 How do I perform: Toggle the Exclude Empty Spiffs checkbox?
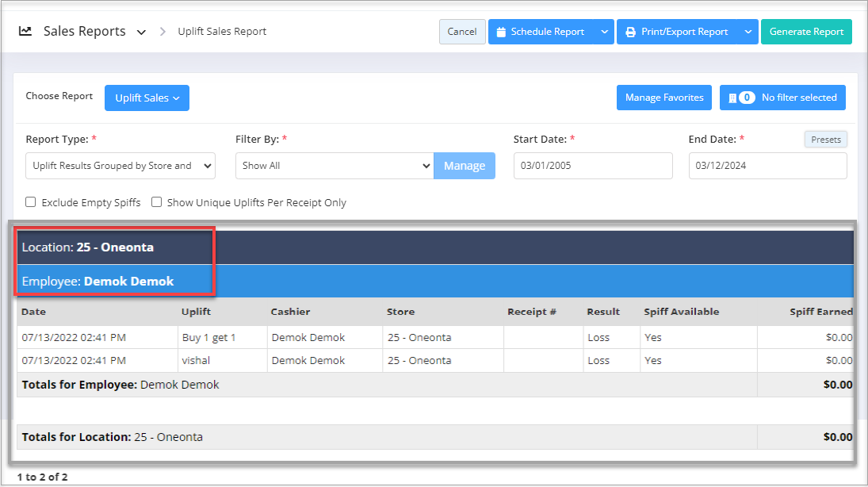30,202
